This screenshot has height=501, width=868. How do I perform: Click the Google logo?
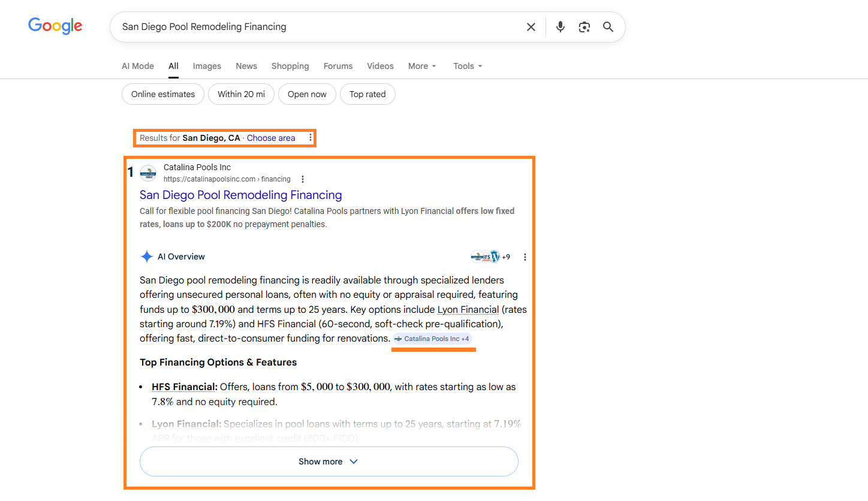[55, 26]
